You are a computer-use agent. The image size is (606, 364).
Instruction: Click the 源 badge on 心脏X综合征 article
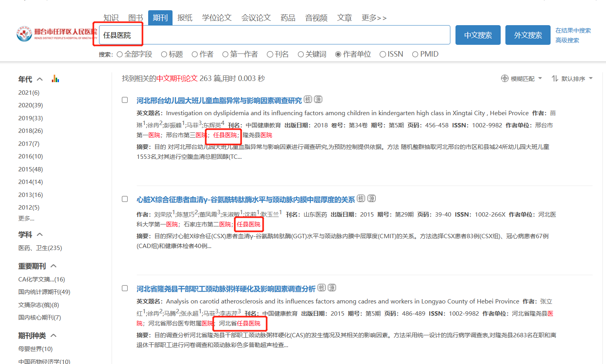click(371, 199)
